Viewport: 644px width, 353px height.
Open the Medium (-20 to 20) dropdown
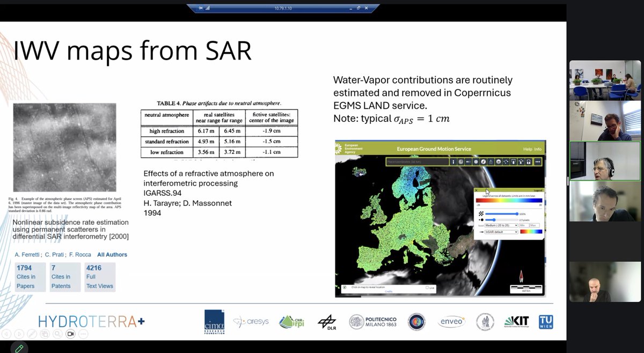(x=501, y=225)
